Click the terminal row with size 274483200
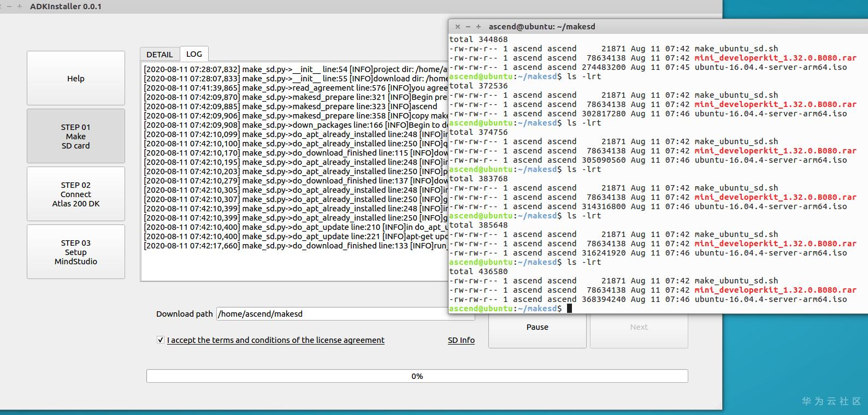This screenshot has width=868, height=415. tap(648, 67)
